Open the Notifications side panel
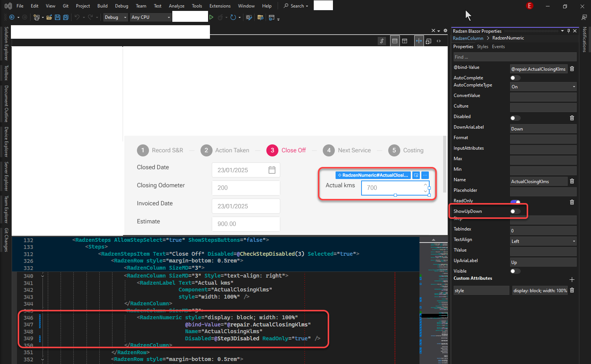This screenshot has height=364, width=591. tap(585, 39)
